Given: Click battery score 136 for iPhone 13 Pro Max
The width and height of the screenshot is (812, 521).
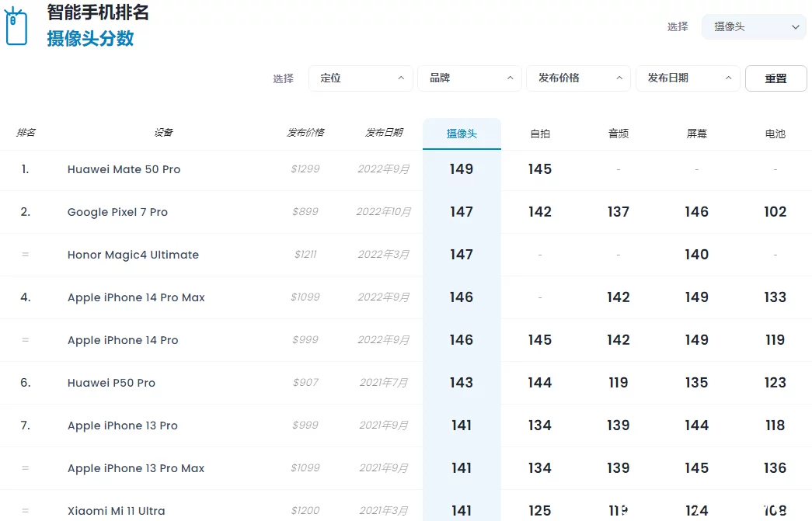Looking at the screenshot, I should [x=775, y=467].
